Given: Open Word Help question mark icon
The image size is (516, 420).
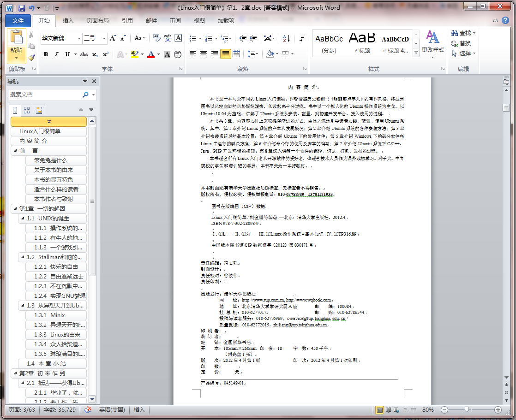Looking at the screenshot, I should (x=505, y=20).
